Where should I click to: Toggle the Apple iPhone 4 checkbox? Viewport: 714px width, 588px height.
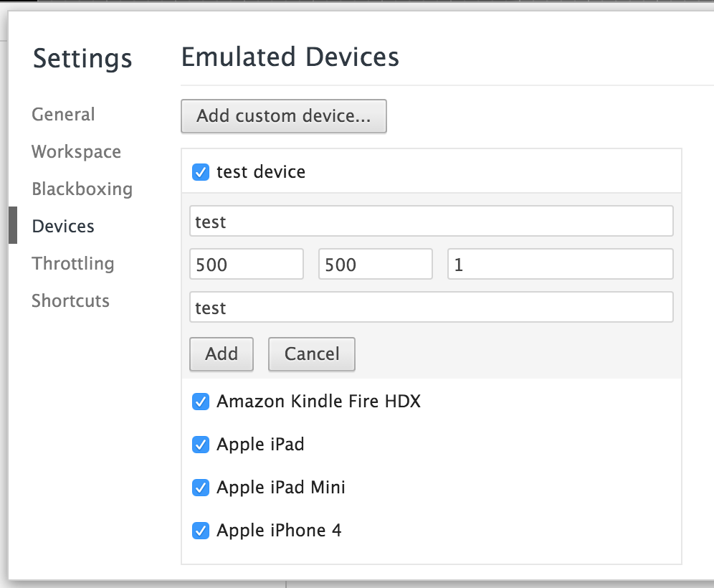click(201, 531)
